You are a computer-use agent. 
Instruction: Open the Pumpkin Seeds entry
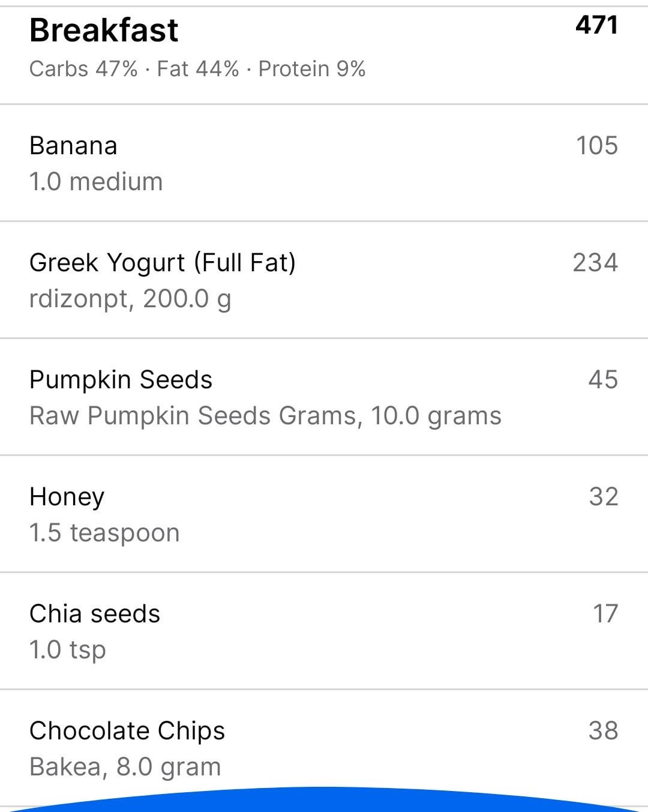(324, 397)
